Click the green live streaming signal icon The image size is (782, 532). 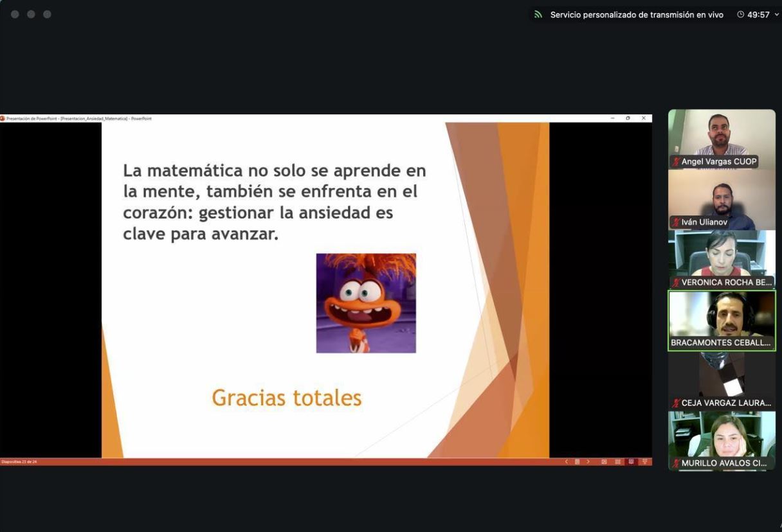coord(538,15)
